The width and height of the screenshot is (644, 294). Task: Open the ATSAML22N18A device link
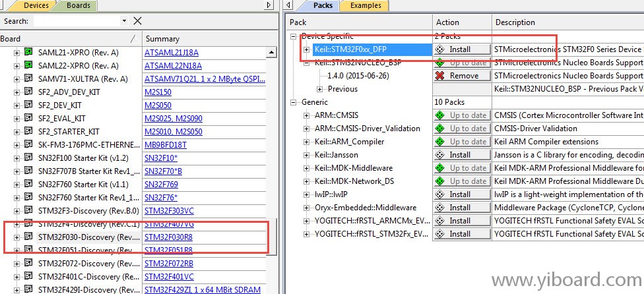click(173, 66)
